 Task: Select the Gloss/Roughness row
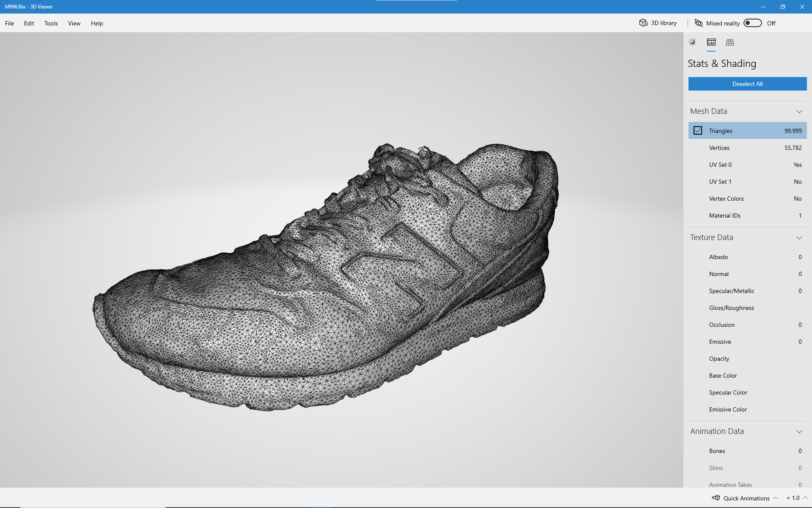pyautogui.click(x=747, y=308)
